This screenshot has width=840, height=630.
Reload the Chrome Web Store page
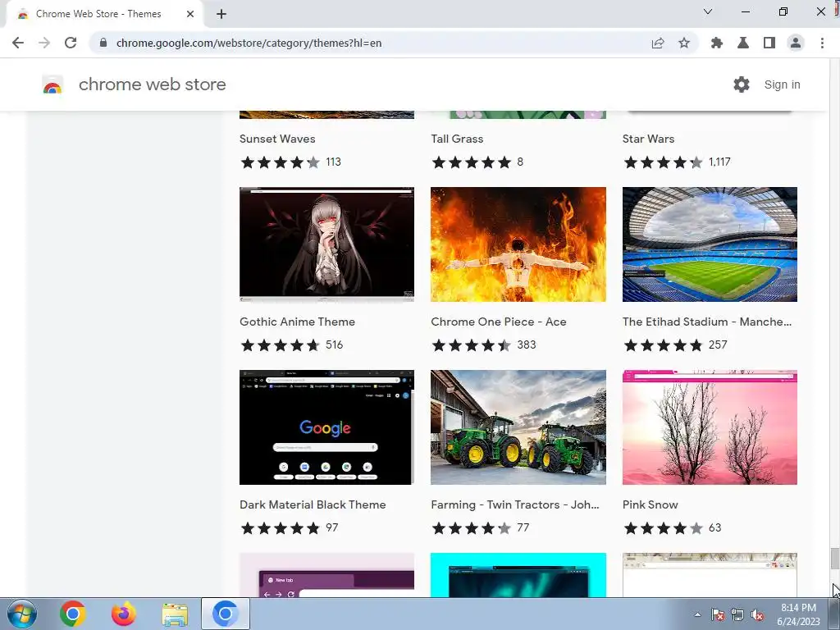(71, 43)
